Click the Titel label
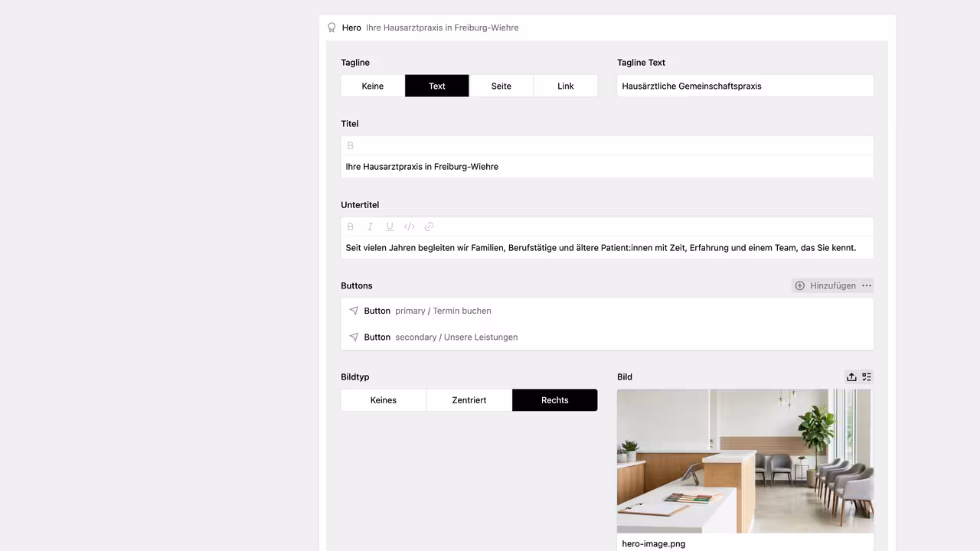This screenshot has width=980, height=551. (350, 124)
